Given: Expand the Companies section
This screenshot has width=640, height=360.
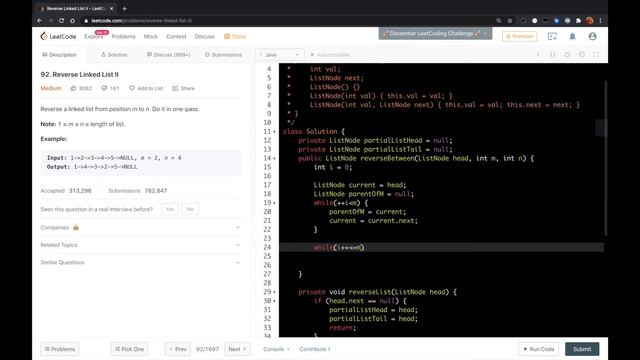Looking at the screenshot, I should pos(140,227).
